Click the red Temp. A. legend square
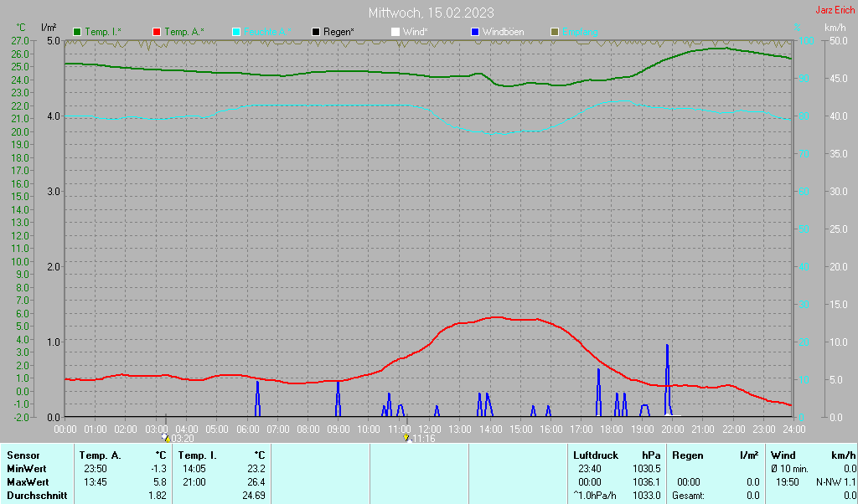The image size is (858, 504). tap(157, 33)
